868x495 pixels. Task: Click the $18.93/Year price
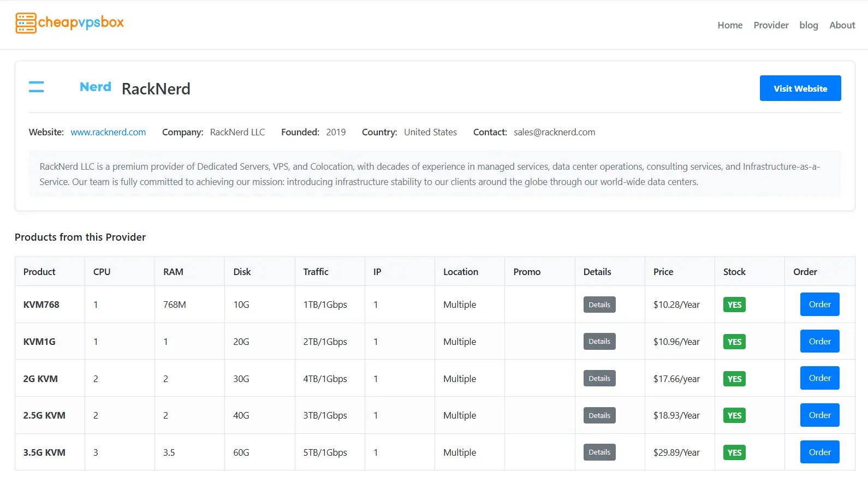[676, 415]
